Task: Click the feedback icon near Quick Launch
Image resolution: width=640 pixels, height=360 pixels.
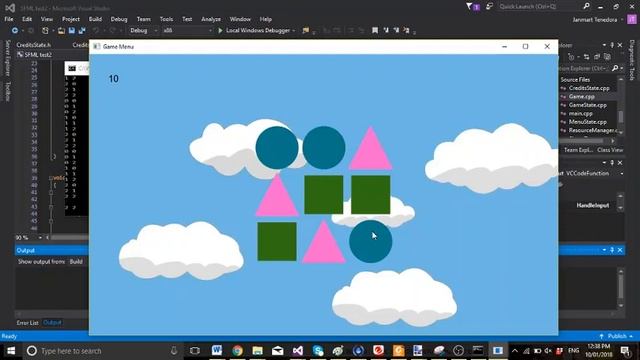Action: (x=489, y=7)
